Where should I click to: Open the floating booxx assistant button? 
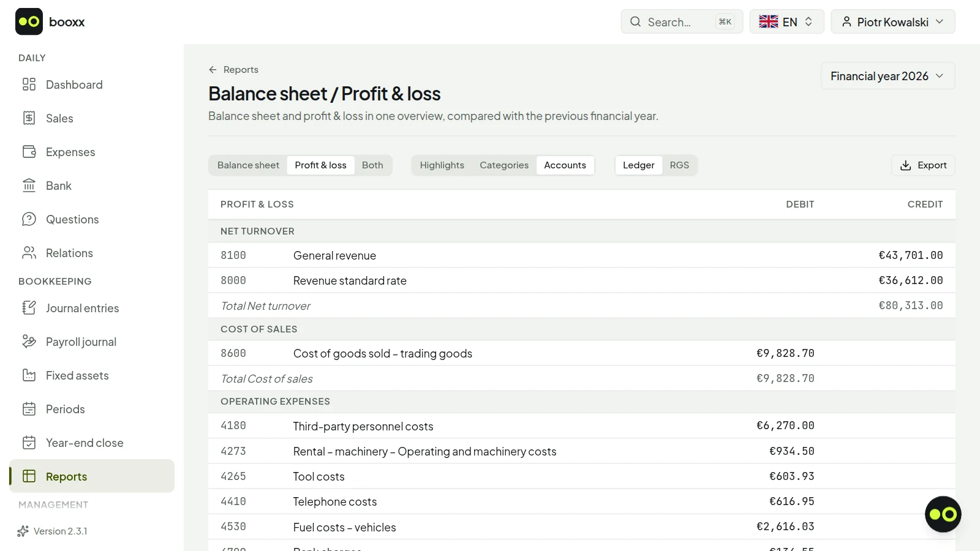click(943, 514)
